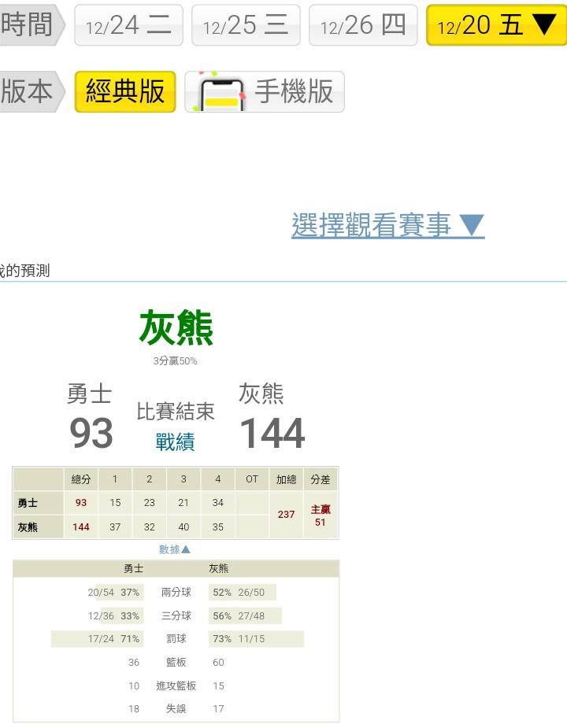This screenshot has width=567, height=728.
Task: Click 勇士 second quarter score 23
Action: [x=149, y=503]
